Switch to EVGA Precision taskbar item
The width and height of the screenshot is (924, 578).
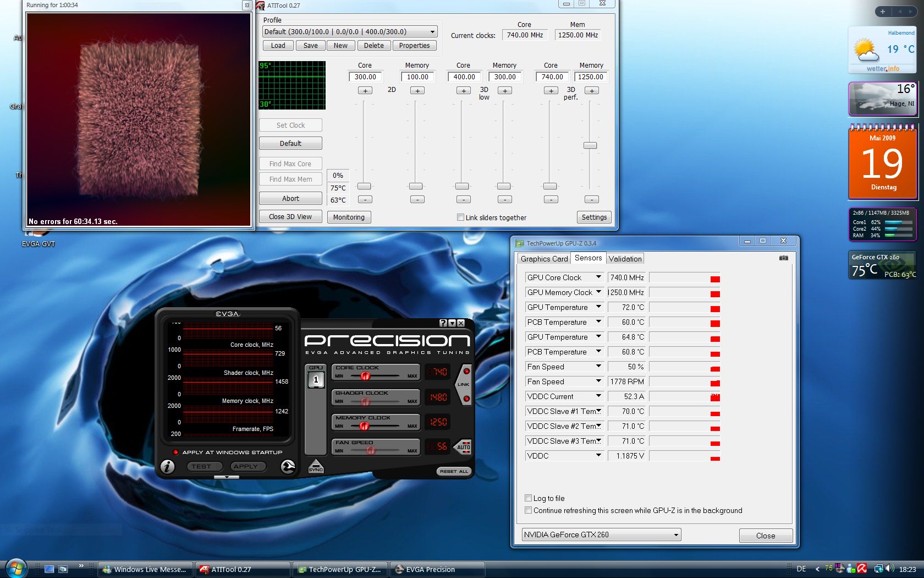(x=437, y=569)
